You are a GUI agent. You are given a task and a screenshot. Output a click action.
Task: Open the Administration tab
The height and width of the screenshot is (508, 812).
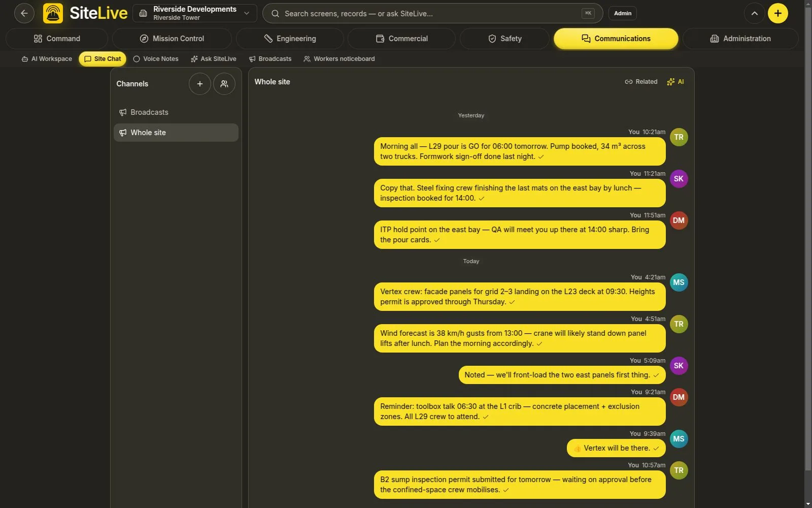point(740,39)
